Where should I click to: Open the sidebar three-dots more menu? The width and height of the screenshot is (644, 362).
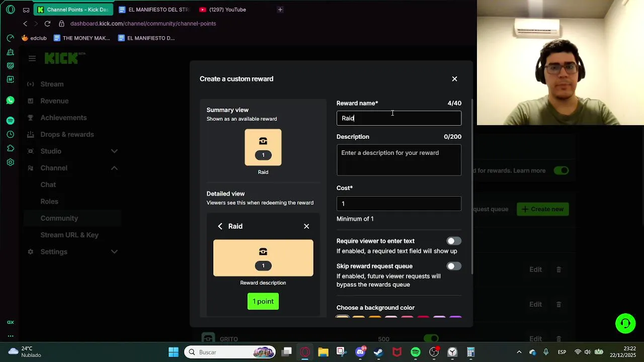(10, 336)
